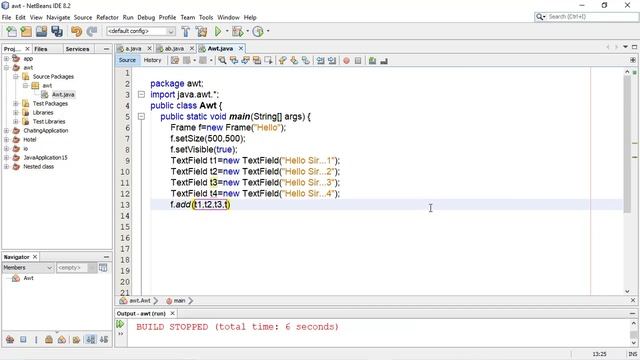Expand the Test Packages node
This screenshot has height=360, width=640.
coord(16,104)
